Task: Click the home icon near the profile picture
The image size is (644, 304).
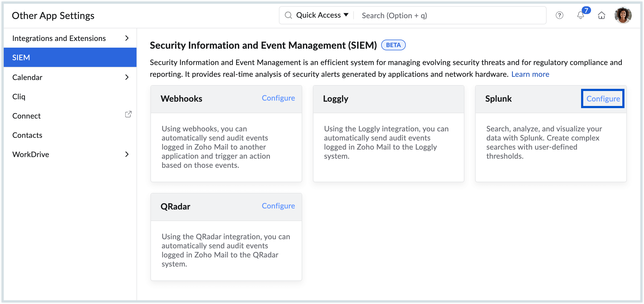Action: [x=601, y=16]
